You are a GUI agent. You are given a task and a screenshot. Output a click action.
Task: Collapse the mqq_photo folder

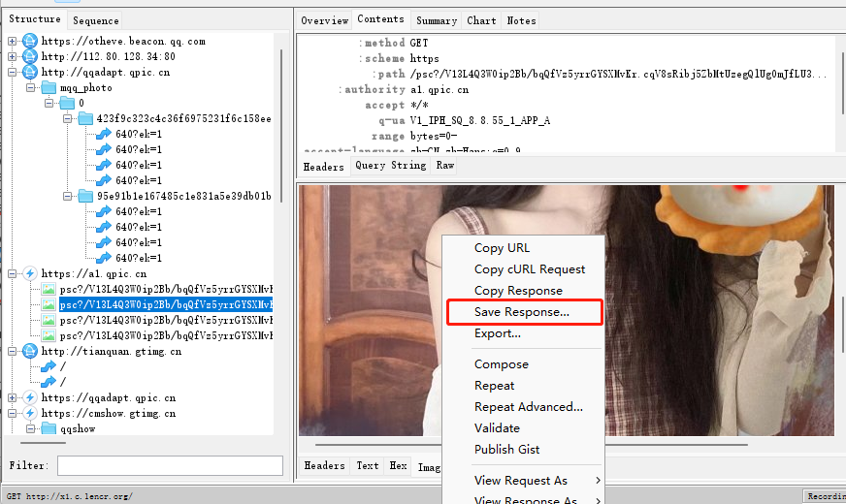tap(31, 87)
